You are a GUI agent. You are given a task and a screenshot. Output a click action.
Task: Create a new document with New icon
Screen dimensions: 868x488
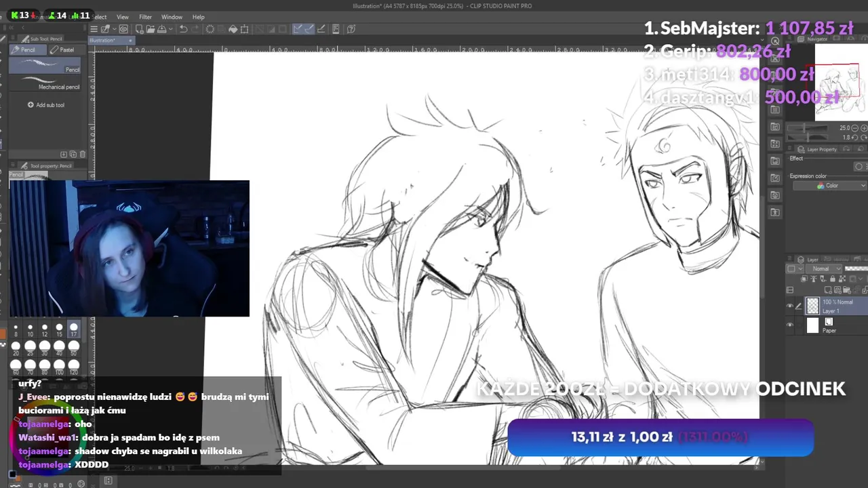pos(139,29)
